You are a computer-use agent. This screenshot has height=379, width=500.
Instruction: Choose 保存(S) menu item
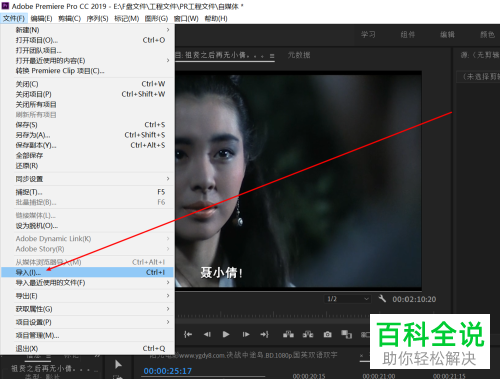[87, 125]
